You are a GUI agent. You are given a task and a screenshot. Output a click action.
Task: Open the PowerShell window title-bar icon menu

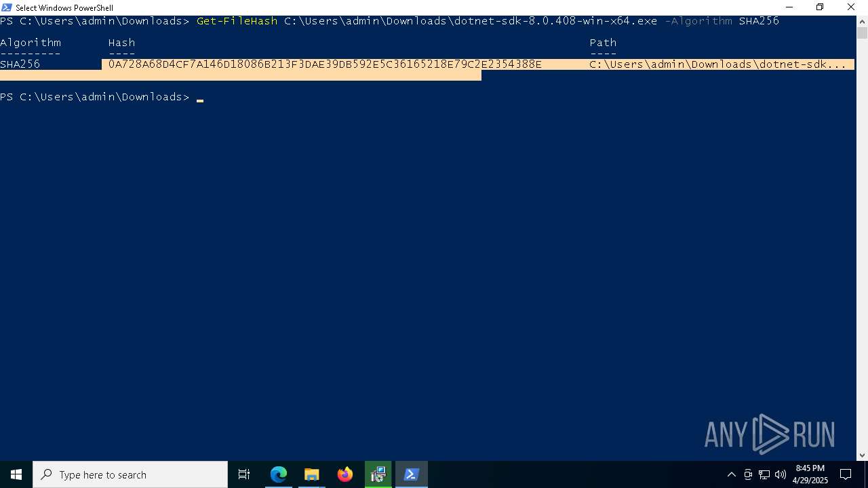[7, 7]
